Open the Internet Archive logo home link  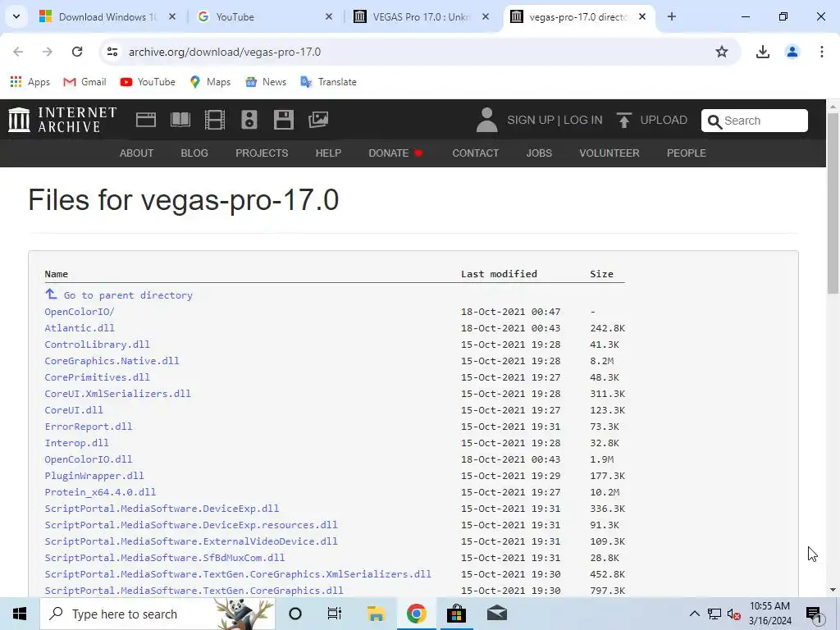point(62,120)
